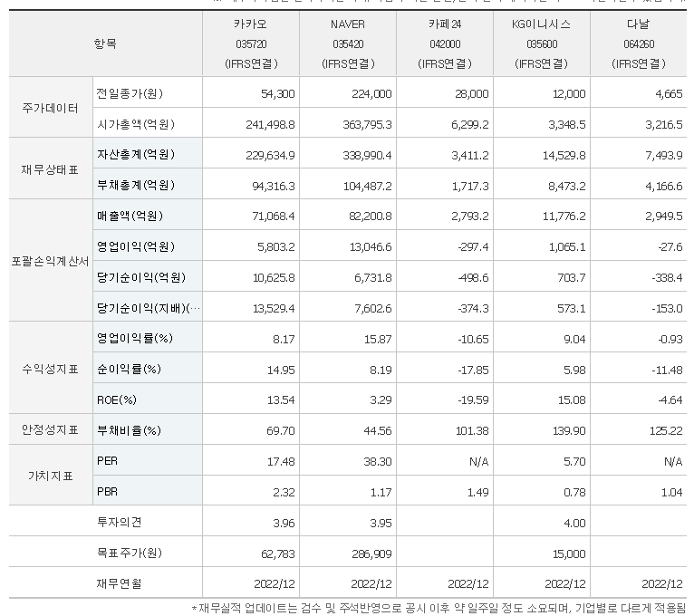This screenshot has height=616, width=694.
Task: Select the 항목 header cell
Action: pyautogui.click(x=105, y=43)
